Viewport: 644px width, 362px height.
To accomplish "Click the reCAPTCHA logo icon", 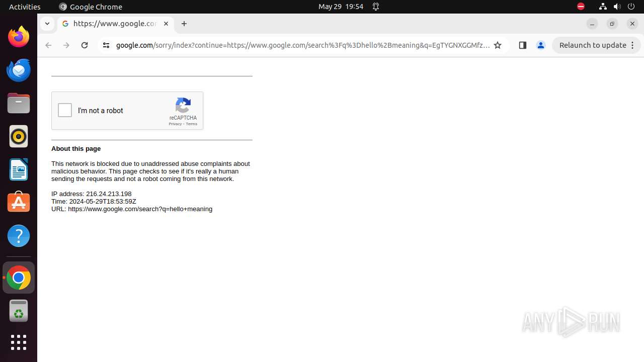I will click(183, 105).
